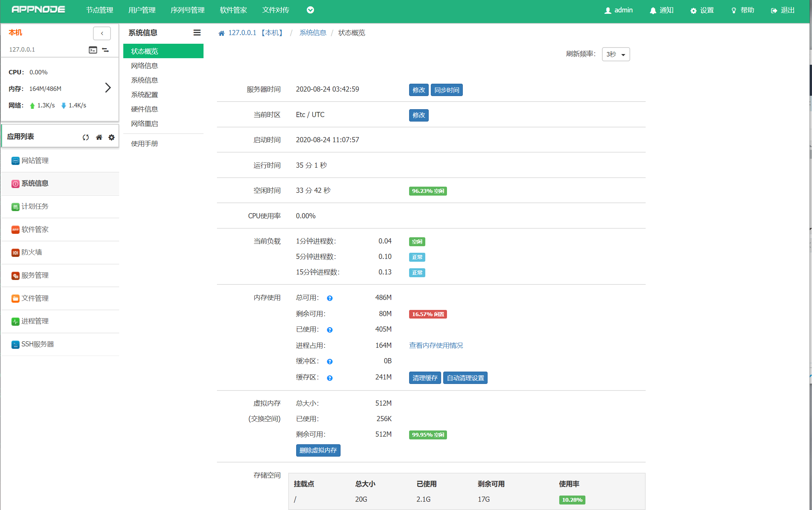The image size is (812, 510).
Task: Click the 16.57% 闲置 red badge
Action: (x=428, y=314)
